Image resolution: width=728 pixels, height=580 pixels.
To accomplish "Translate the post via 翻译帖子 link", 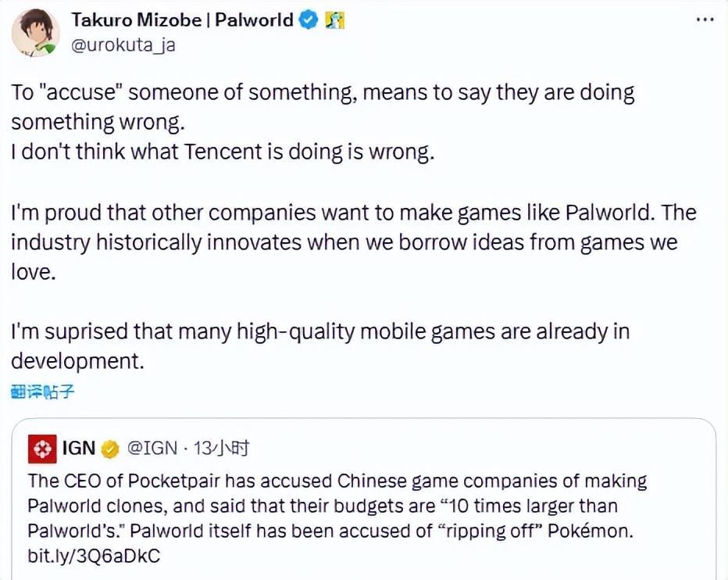I will tap(43, 392).
